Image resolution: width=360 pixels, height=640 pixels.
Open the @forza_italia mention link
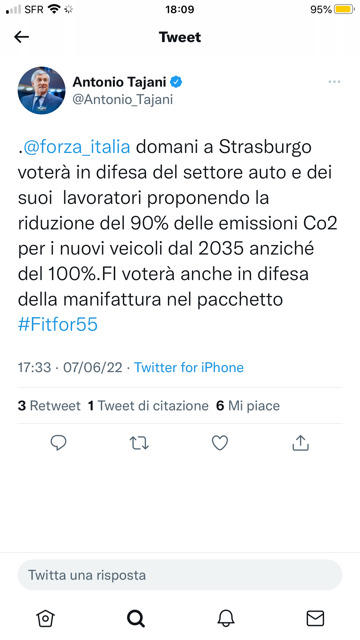tap(76, 147)
